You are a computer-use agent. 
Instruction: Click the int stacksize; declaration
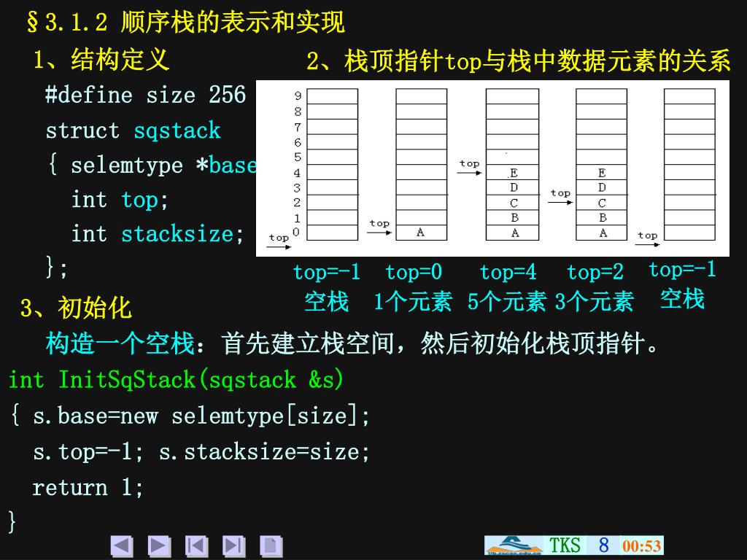pyautogui.click(x=158, y=234)
